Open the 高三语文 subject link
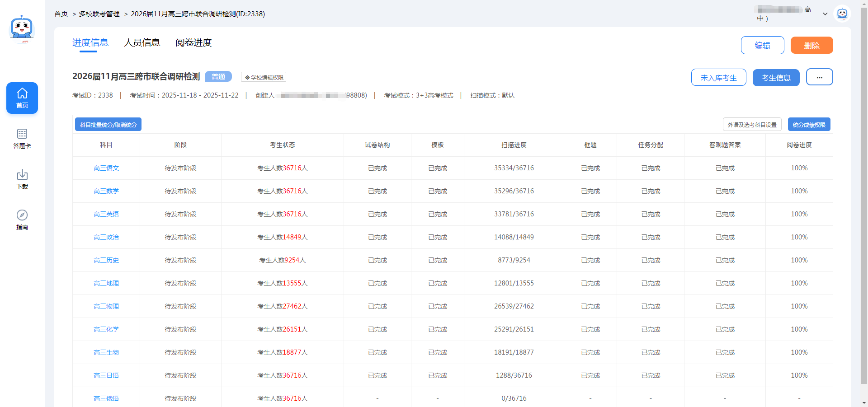 pos(106,168)
